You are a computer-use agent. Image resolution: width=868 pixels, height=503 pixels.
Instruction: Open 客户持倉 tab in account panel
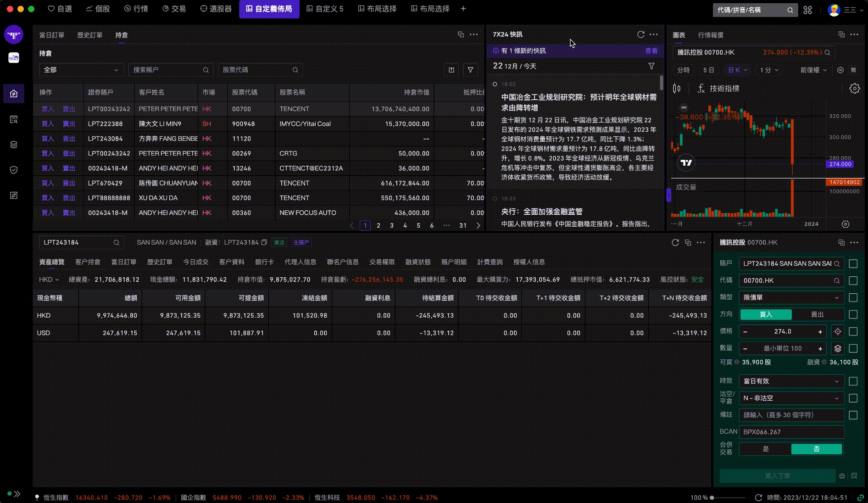[88, 262]
